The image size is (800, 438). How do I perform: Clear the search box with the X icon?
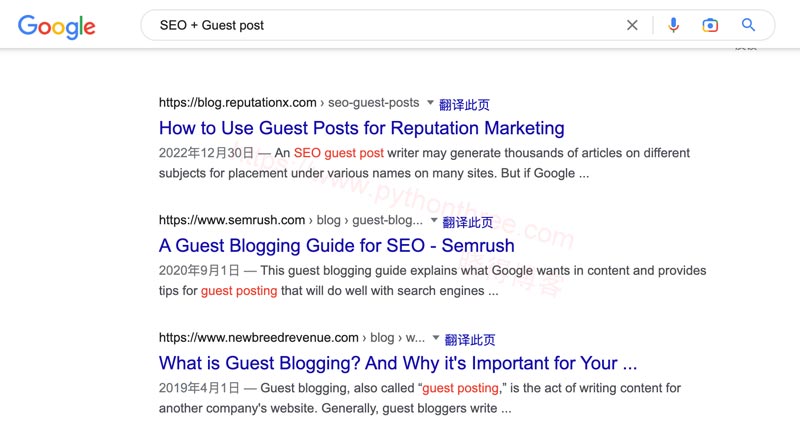(x=632, y=25)
